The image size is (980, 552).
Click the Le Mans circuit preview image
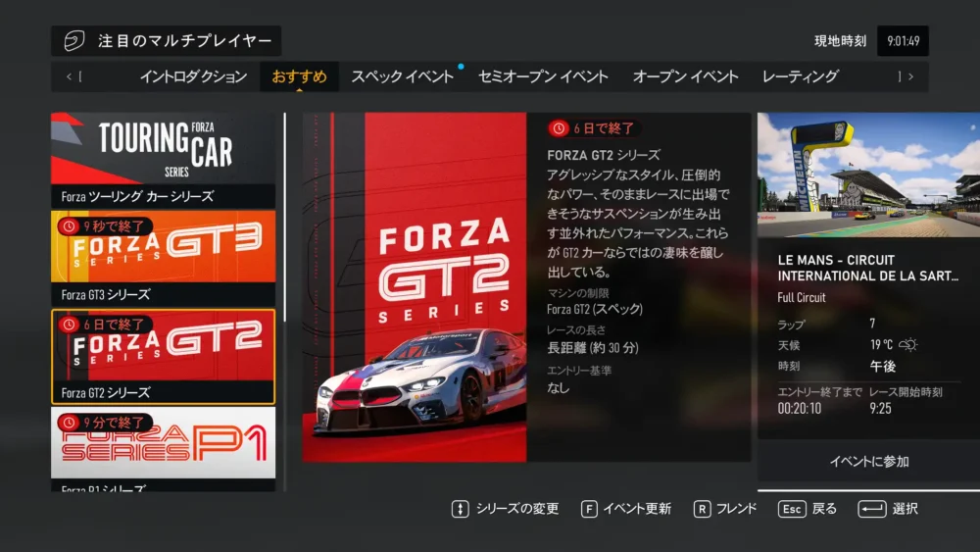867,175
